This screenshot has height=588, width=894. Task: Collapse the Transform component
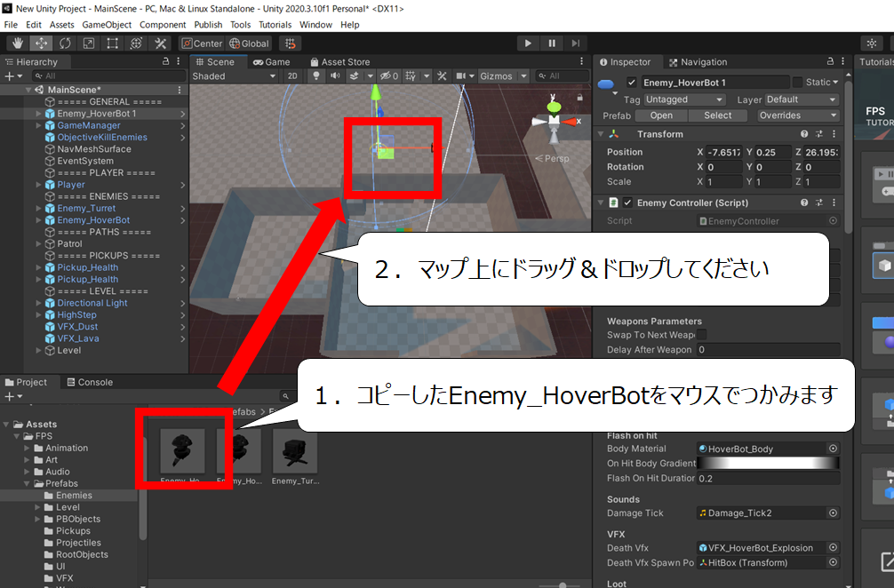pos(601,134)
